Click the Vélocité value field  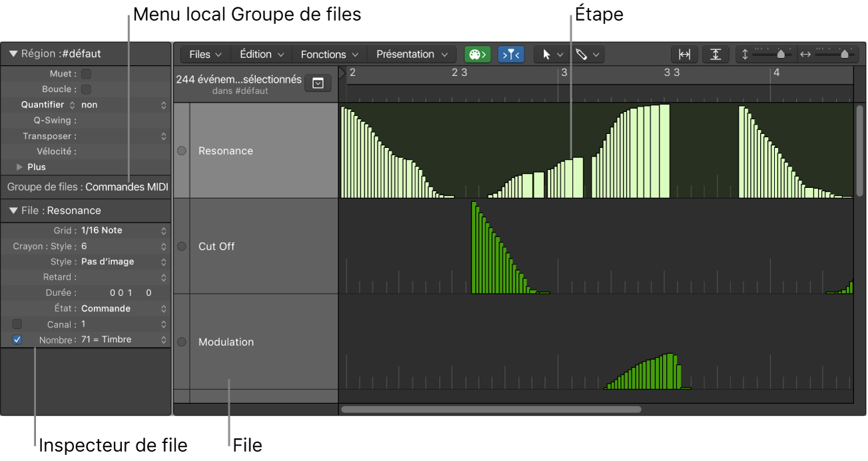coord(124,152)
